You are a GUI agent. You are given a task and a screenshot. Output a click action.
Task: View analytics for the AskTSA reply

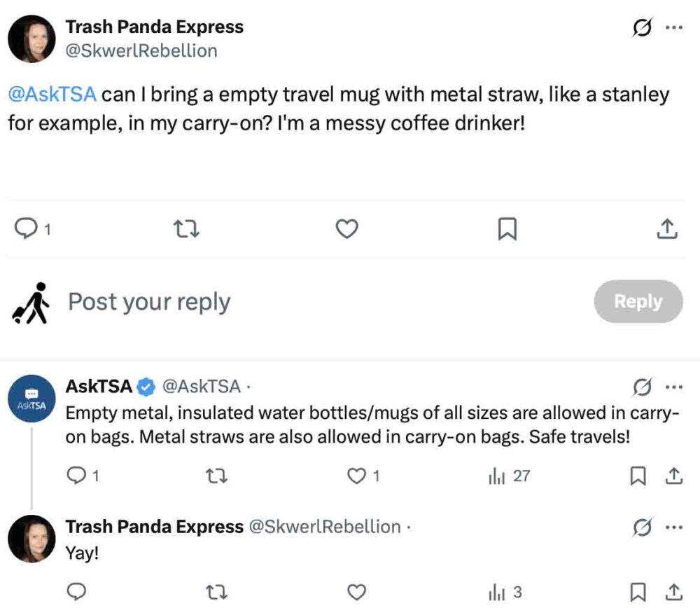point(497,476)
